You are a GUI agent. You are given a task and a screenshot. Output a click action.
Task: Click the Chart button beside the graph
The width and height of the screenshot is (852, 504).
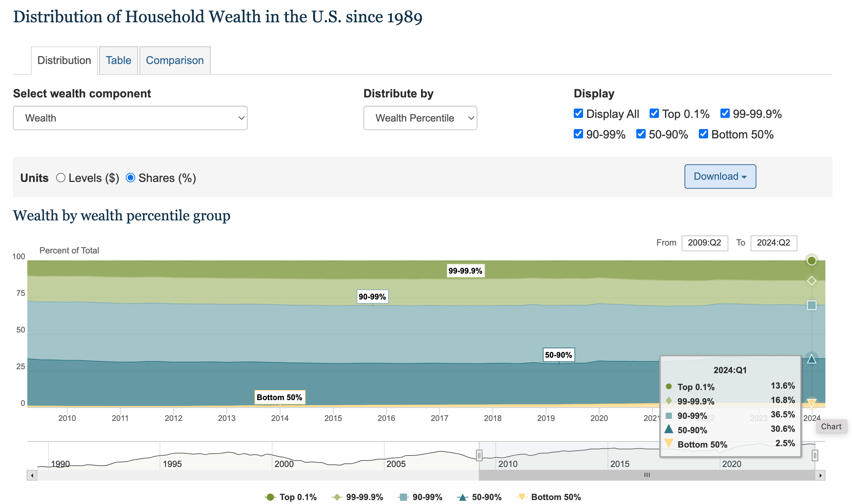pyautogui.click(x=831, y=427)
